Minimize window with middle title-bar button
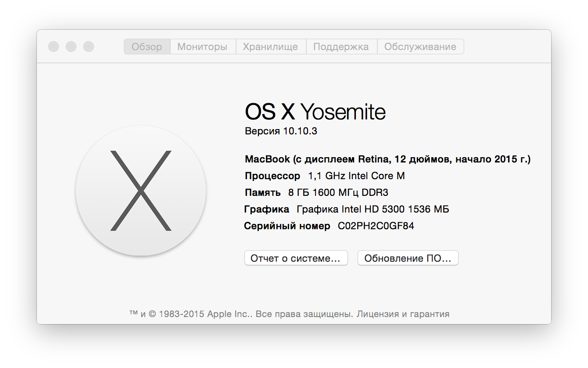The image size is (588, 368). (x=71, y=47)
